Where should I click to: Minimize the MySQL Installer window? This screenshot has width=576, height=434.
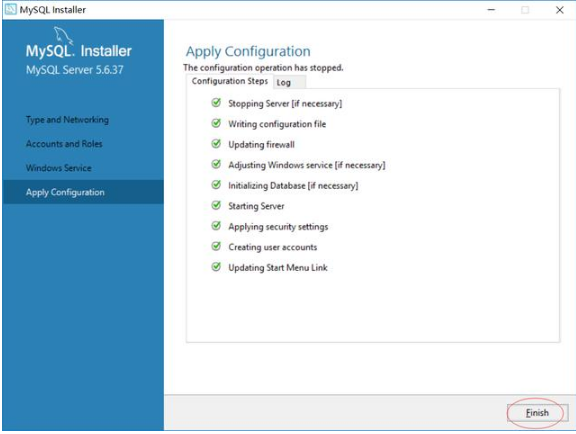tap(491, 10)
